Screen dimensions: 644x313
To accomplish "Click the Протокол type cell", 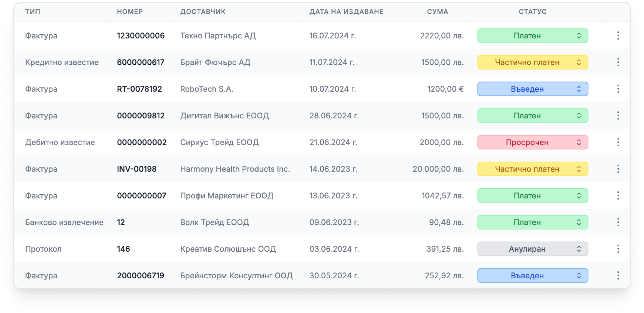I will [x=43, y=249].
